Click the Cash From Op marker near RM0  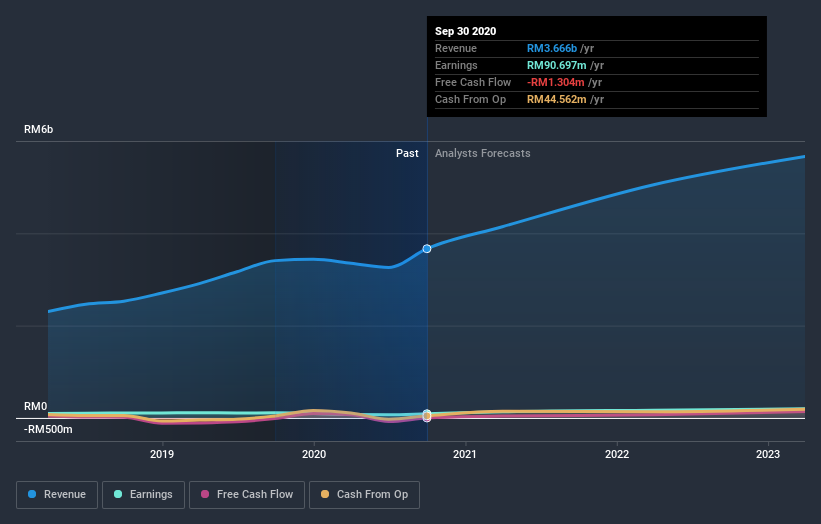pyautogui.click(x=427, y=417)
